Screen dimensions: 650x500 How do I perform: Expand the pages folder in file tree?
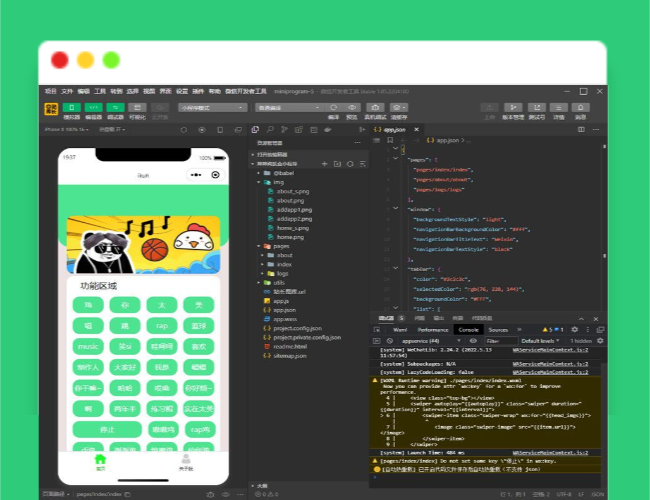point(281,245)
